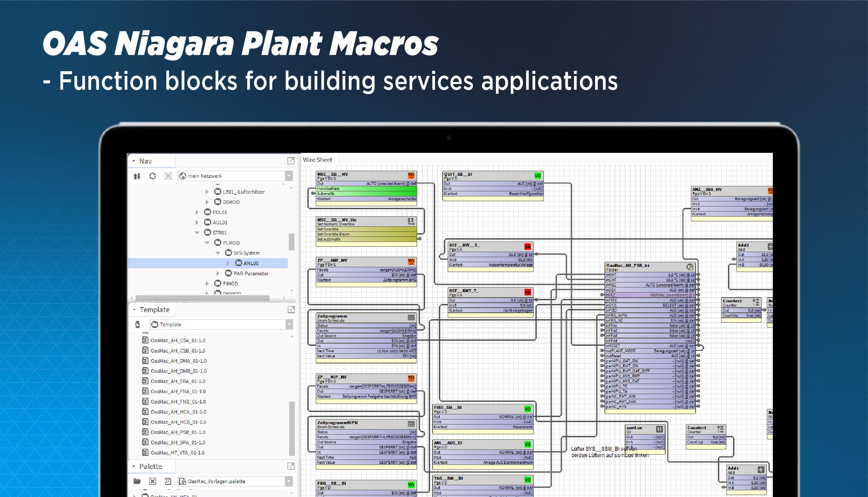The image size is (868, 497).
Task: Click the Set Override Enum row
Action: coord(366,234)
